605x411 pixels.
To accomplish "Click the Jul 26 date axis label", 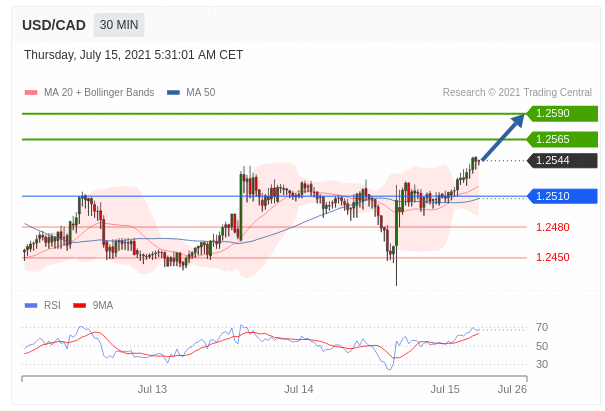I will click(512, 389).
